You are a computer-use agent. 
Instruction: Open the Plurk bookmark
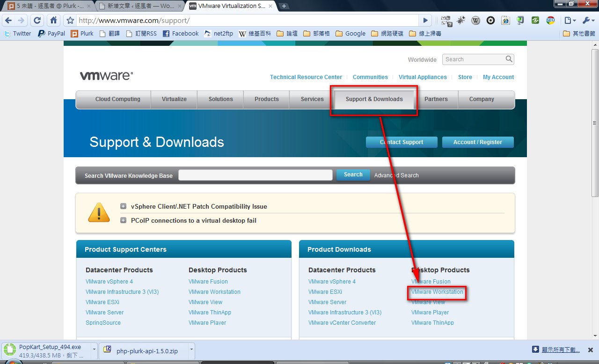[82, 34]
